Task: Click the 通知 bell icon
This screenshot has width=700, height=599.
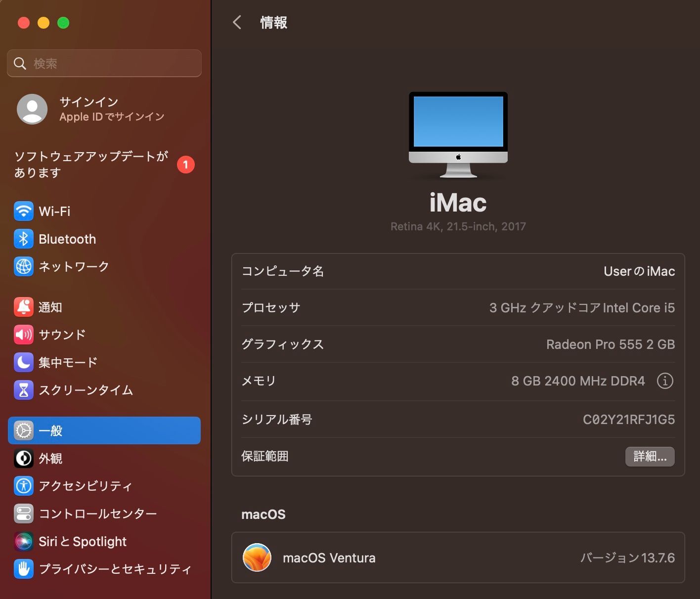Action: click(24, 307)
